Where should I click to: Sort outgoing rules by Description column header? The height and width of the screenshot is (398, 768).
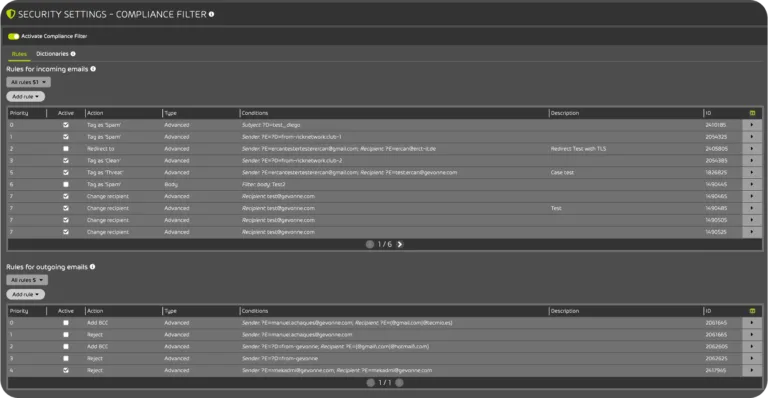(x=565, y=311)
